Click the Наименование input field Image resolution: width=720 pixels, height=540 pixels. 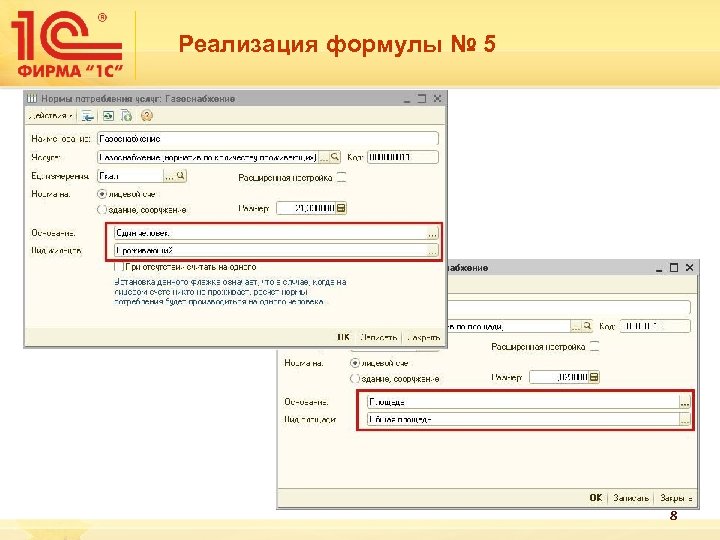pyautogui.click(x=268, y=139)
